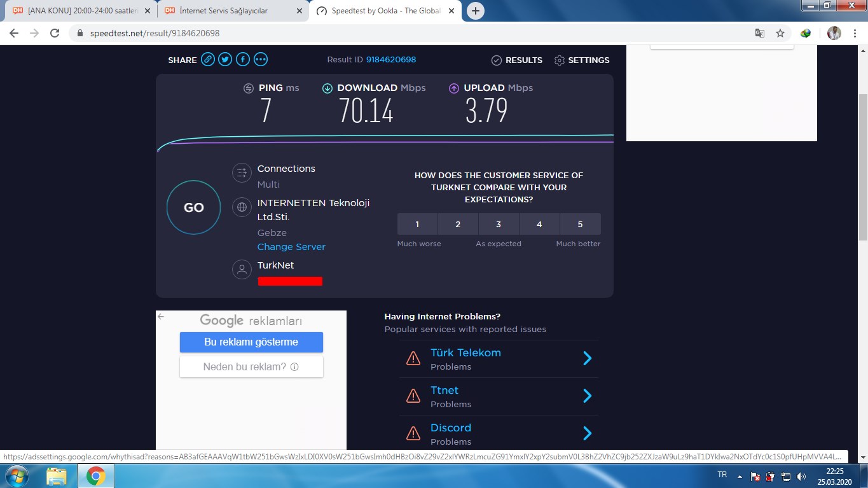868x488 pixels.
Task: Click the TR language indicator
Action: tap(722, 475)
